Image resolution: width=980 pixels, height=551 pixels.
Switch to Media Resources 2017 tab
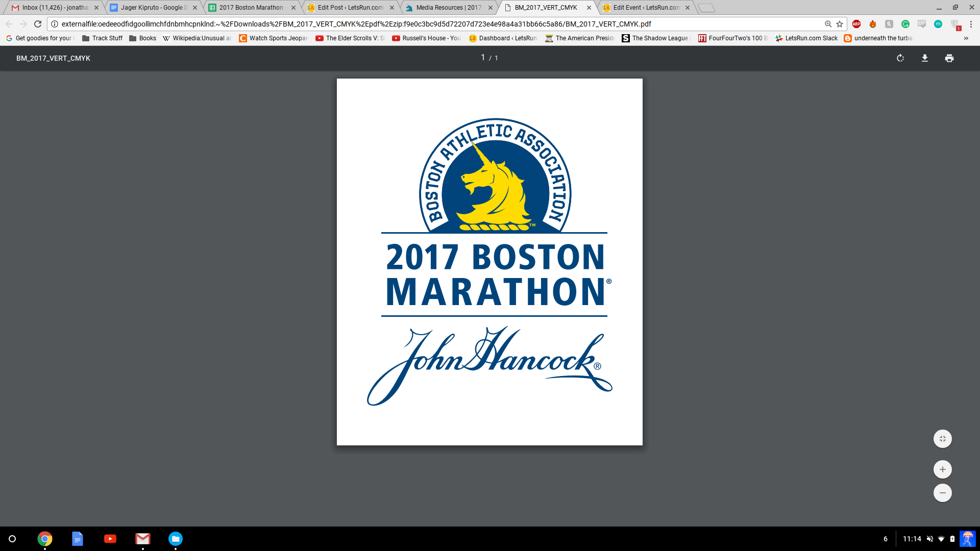(448, 8)
